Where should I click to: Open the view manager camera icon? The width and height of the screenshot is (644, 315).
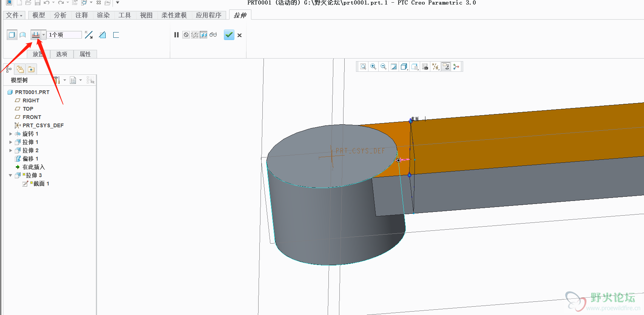[425, 66]
